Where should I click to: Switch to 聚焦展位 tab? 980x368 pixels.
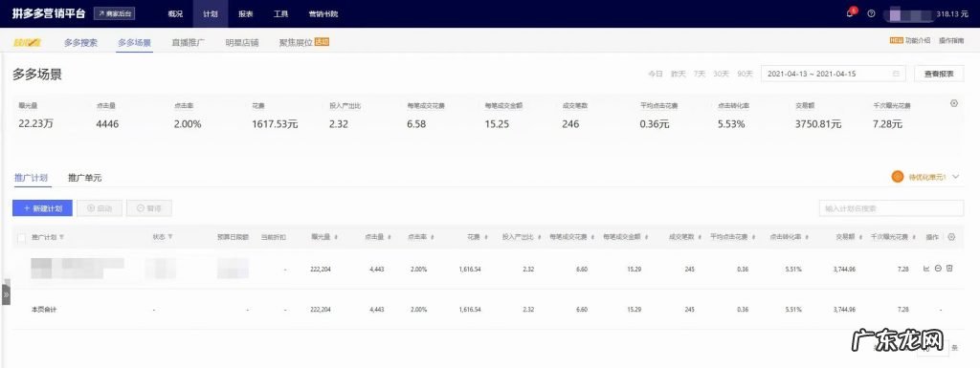tap(297, 43)
